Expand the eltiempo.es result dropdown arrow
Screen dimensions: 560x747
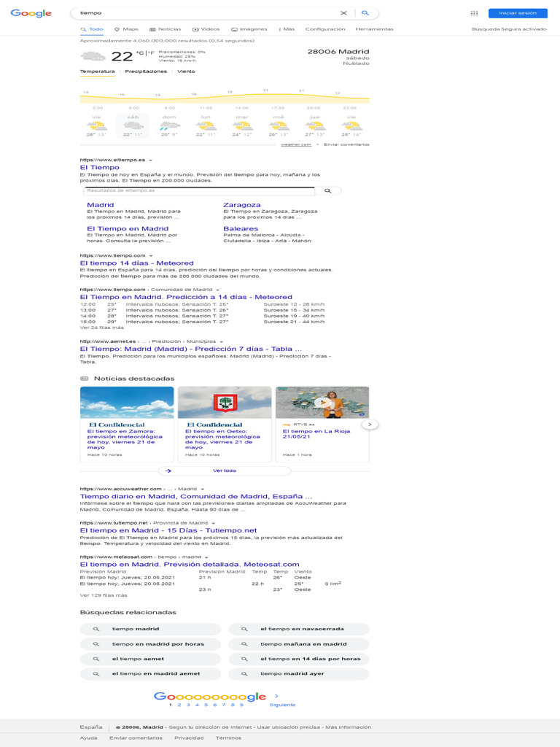click(150, 160)
